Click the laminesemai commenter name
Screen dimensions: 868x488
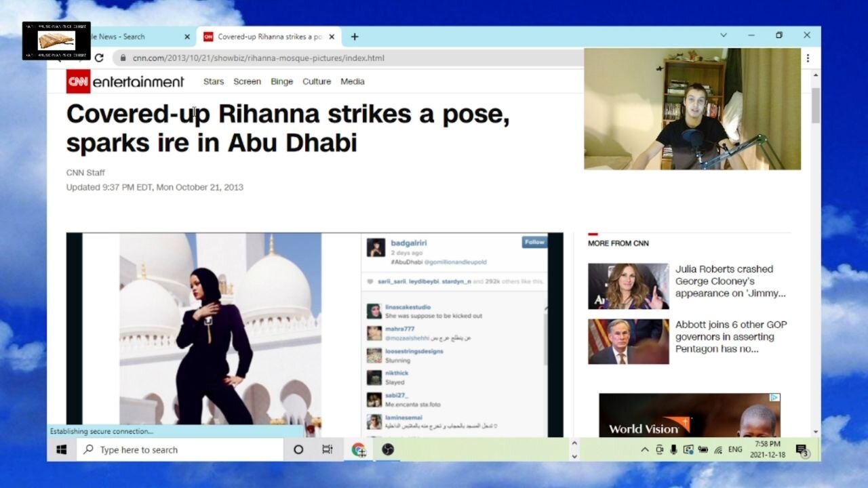pyautogui.click(x=403, y=418)
